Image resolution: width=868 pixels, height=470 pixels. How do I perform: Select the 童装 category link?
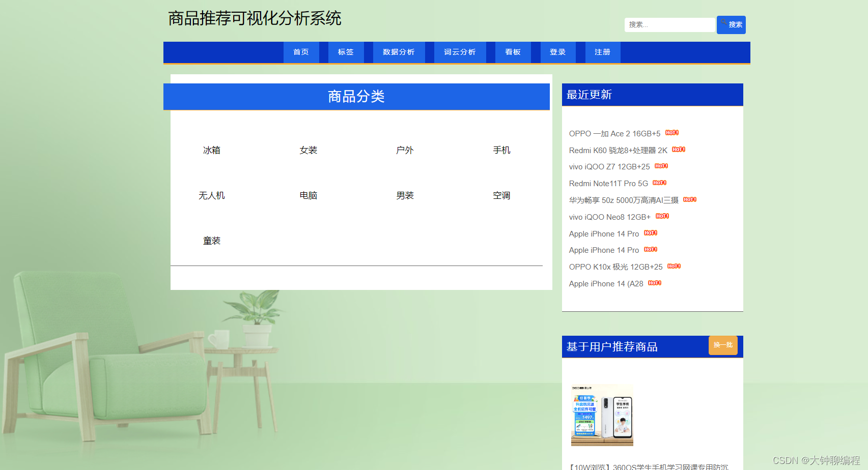(x=212, y=240)
